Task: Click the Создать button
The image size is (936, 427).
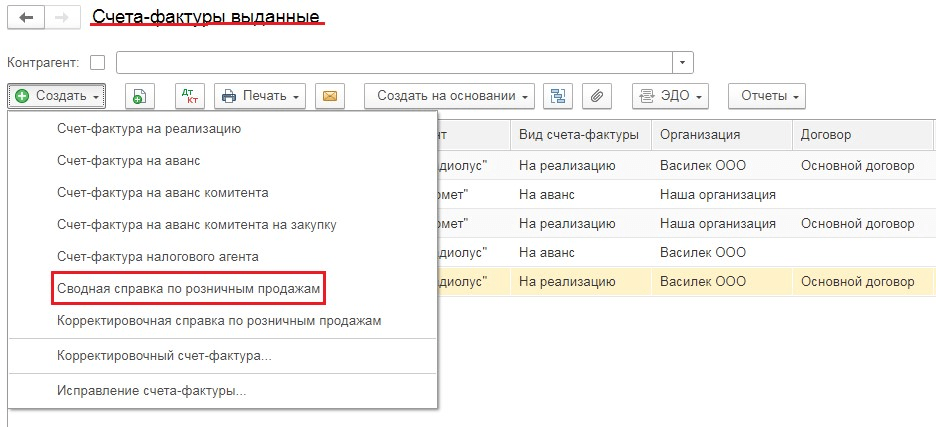Action: point(56,96)
